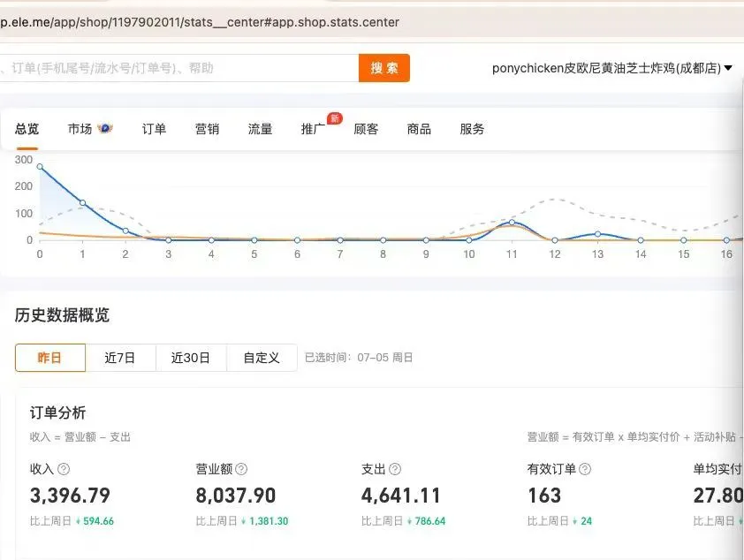Screen dimensions: 744x560
Task: Click the 单均实付 value 27.80
Action: 717,496
